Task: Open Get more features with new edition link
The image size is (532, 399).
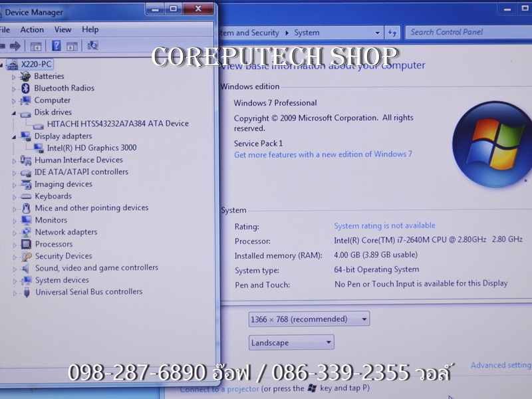Action: (323, 155)
